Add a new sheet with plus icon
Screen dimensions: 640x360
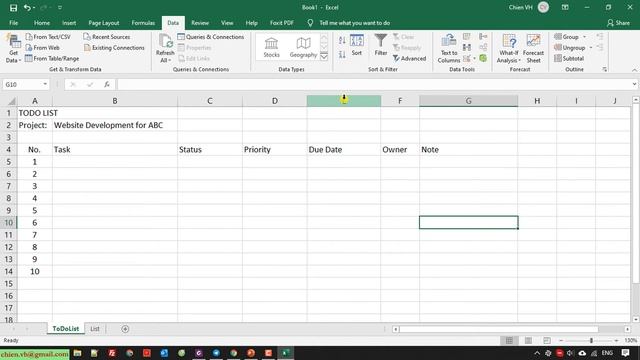[125, 329]
